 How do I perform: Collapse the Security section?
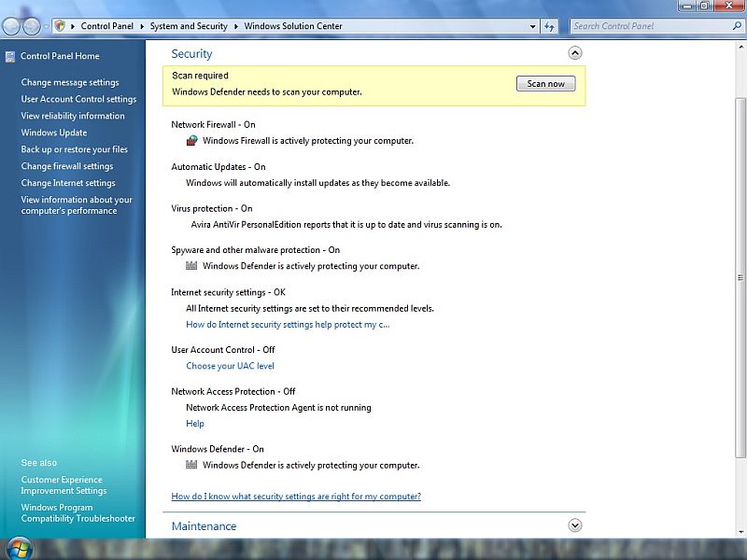tap(575, 53)
